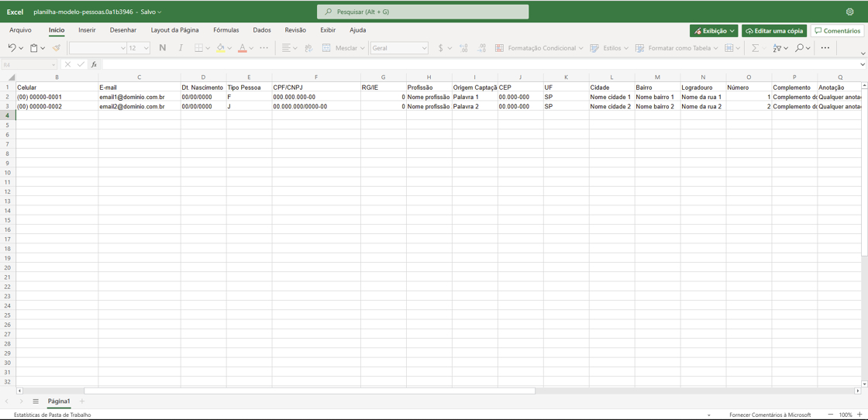Click the format painter brush icon
The width and height of the screenshot is (868, 420).
57,48
